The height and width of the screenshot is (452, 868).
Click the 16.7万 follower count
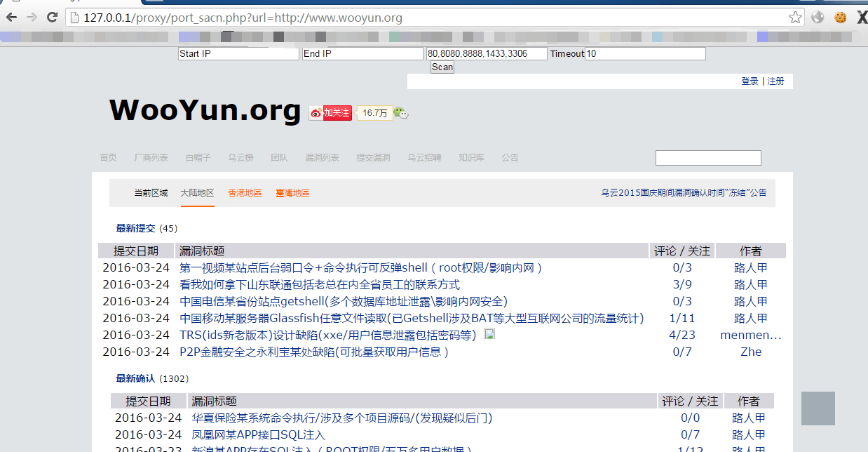click(374, 113)
